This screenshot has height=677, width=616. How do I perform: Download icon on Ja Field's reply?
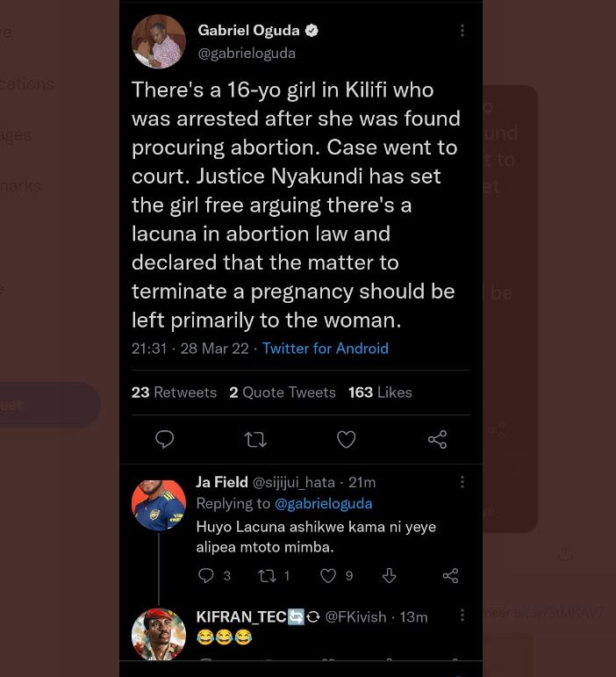tap(390, 576)
